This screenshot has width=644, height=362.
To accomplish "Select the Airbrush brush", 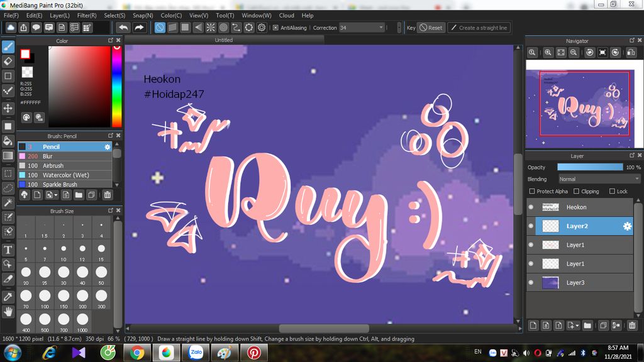I will pyautogui.click(x=65, y=165).
